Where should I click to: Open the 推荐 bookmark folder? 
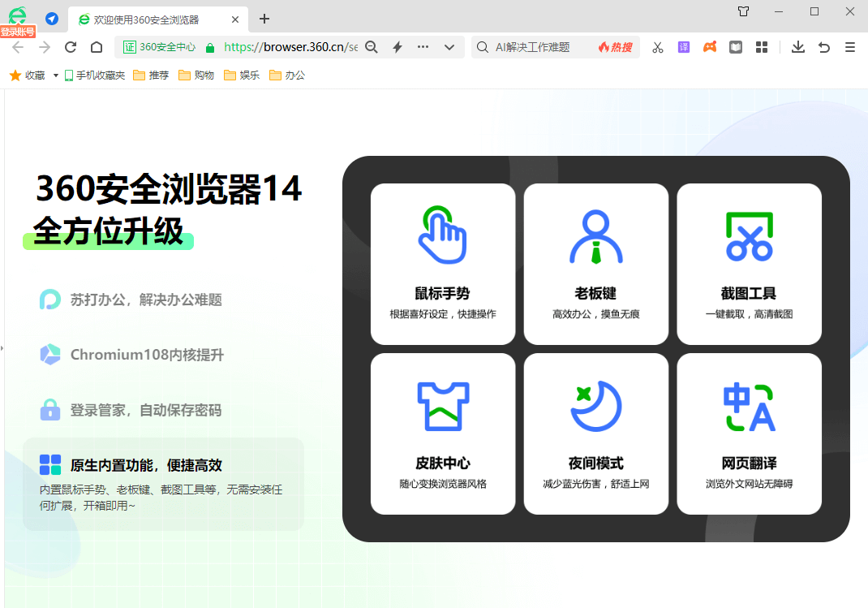coord(151,75)
